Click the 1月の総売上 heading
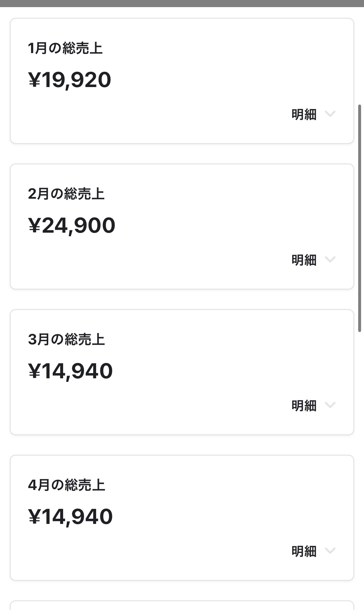 65,49
